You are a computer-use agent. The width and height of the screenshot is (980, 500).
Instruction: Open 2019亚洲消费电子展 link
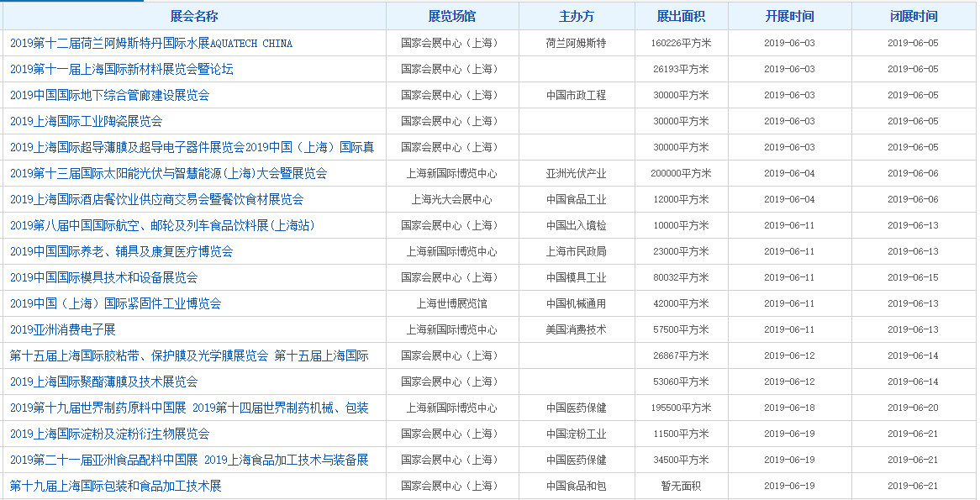pos(63,330)
